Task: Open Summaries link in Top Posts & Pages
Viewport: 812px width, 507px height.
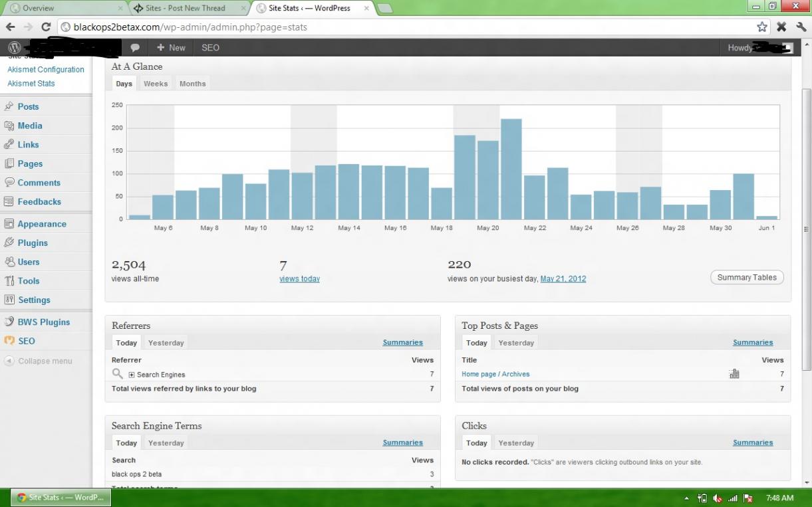Action: click(x=753, y=343)
